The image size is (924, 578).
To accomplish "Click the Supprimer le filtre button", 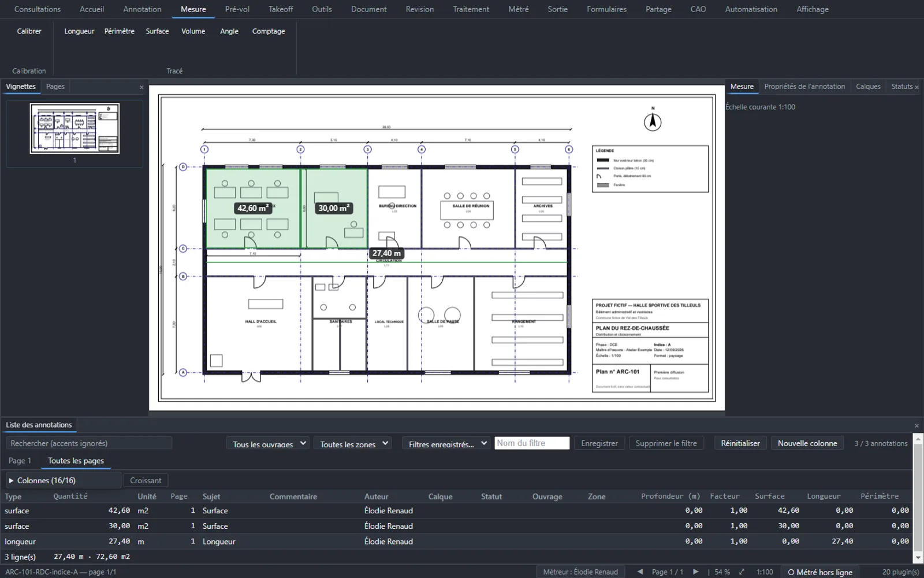I will pos(666,443).
